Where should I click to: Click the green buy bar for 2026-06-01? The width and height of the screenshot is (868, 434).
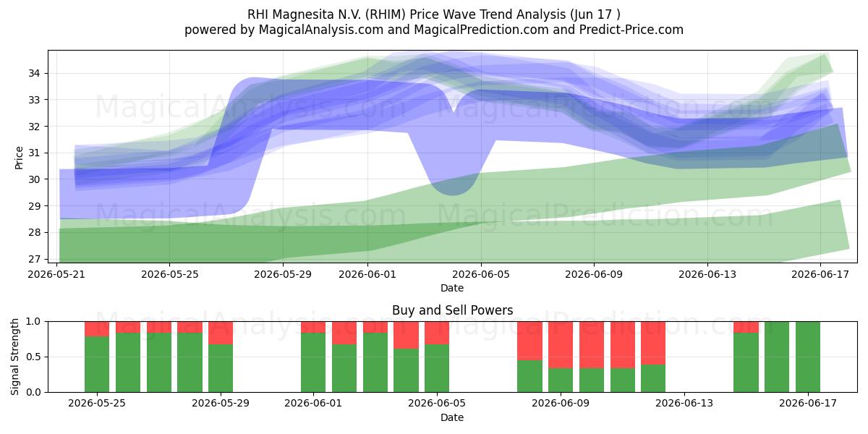313,362
